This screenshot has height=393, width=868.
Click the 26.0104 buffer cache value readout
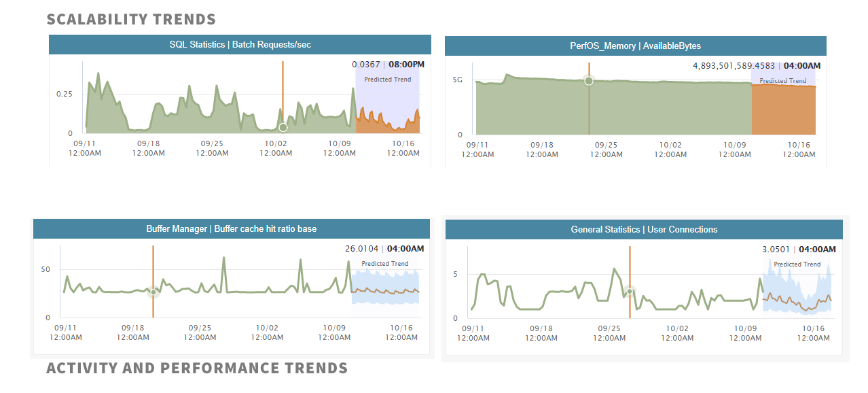coord(361,249)
